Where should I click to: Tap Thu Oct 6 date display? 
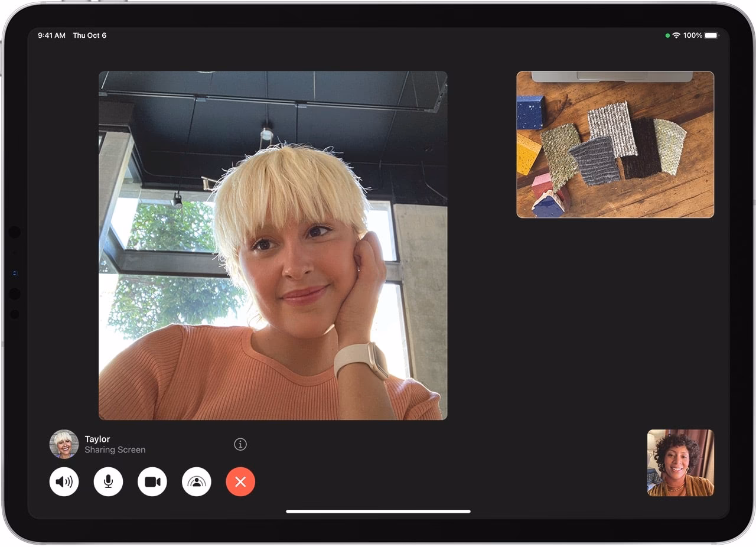point(90,35)
